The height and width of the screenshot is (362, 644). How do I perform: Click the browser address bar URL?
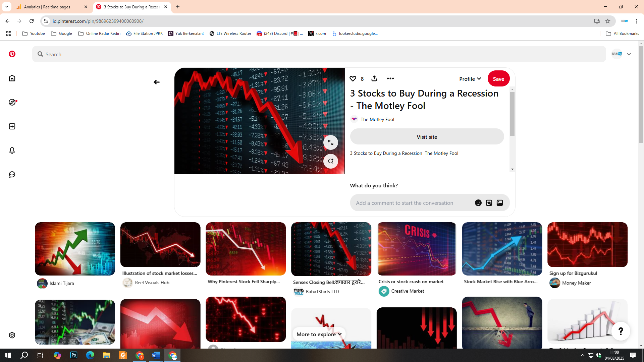(98, 21)
